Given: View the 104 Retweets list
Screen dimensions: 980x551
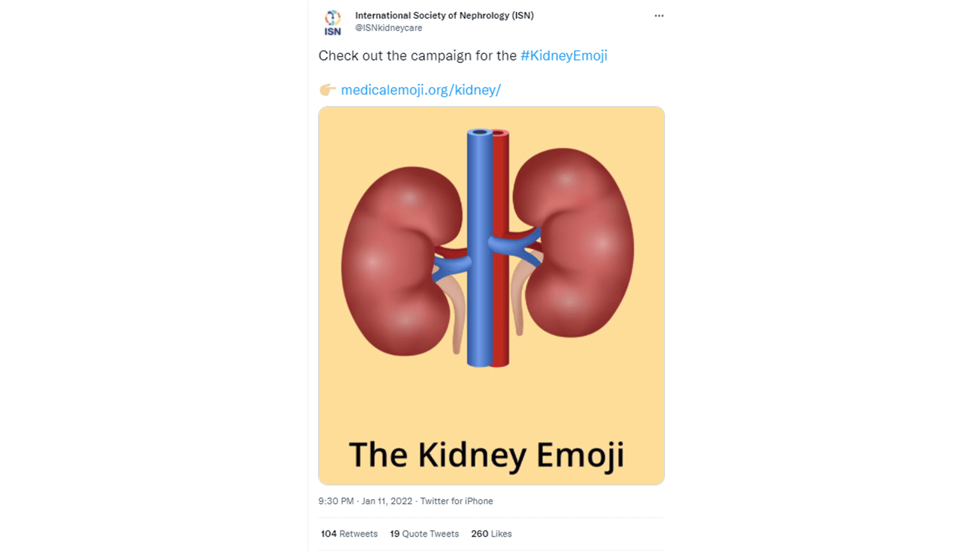Looking at the screenshot, I should coord(349,534).
